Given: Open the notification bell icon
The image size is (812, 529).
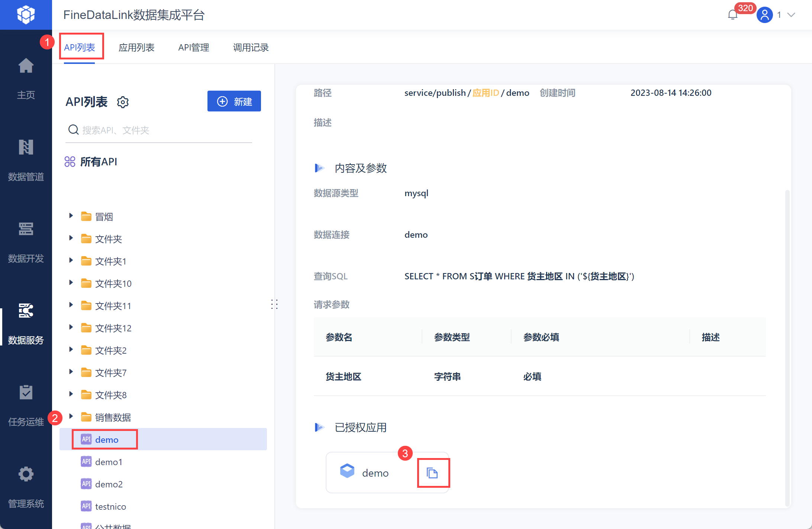Looking at the screenshot, I should (732, 15).
